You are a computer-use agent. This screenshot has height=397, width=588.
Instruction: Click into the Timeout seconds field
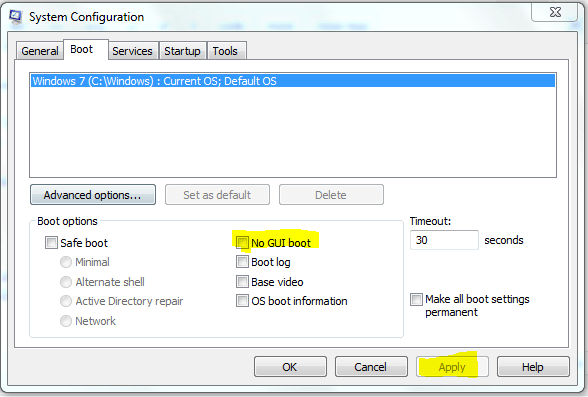[x=444, y=240]
